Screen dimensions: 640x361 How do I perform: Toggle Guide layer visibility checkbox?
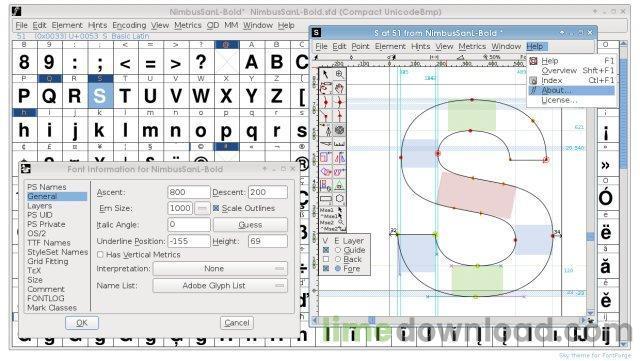[326, 250]
